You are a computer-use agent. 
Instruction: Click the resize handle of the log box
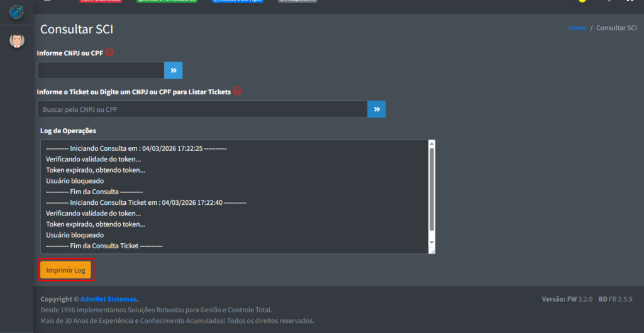click(432, 250)
